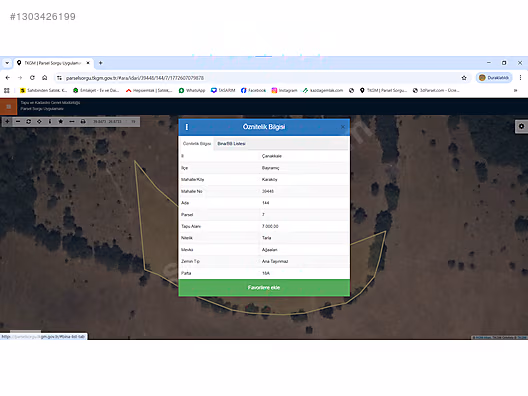Click the Nitelik value Tarla
Image resolution: width=528 pixels, height=396 pixels.
[x=266, y=238]
